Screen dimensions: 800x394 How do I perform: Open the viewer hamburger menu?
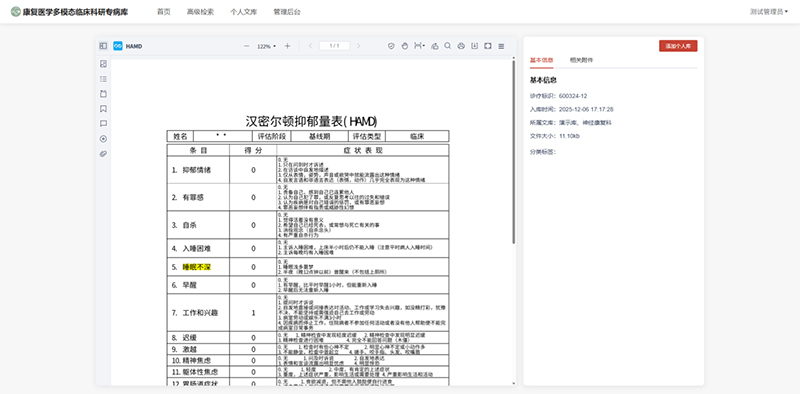click(501, 46)
